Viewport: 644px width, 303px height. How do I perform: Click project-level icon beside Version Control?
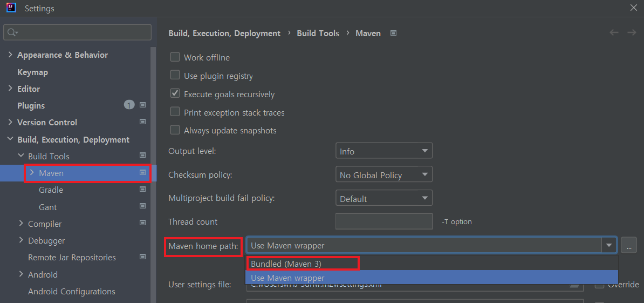click(142, 122)
